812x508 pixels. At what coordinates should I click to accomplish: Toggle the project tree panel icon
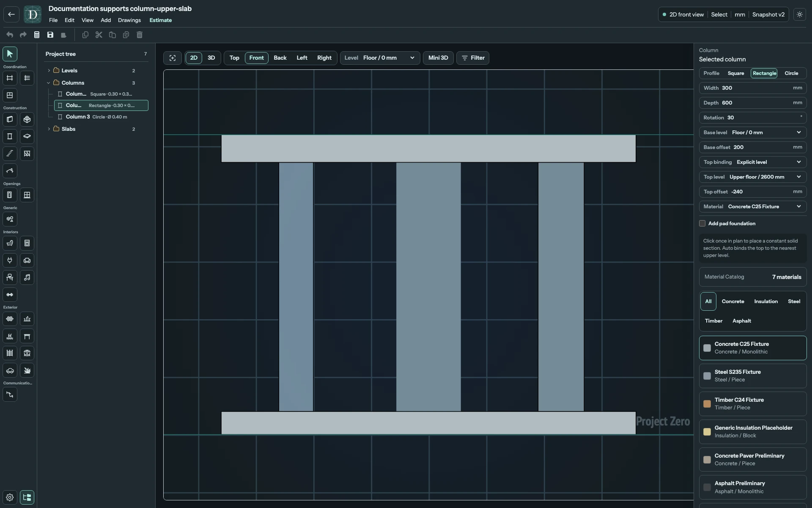click(27, 497)
